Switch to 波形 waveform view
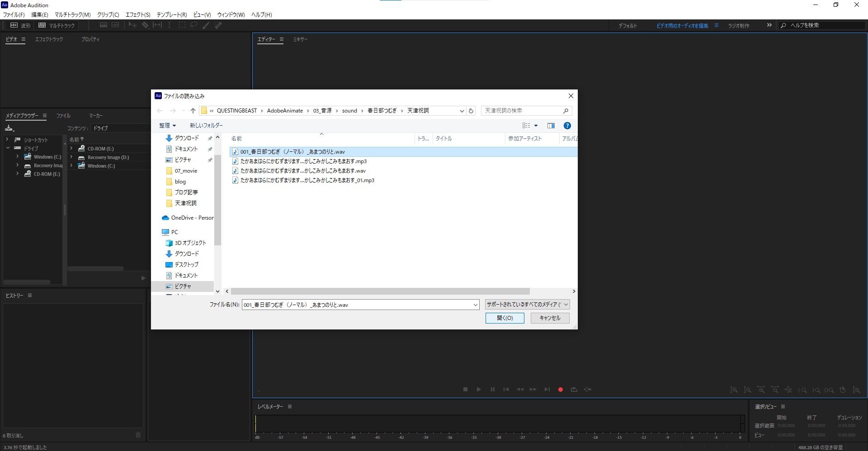This screenshot has height=451, width=868. click(21, 25)
